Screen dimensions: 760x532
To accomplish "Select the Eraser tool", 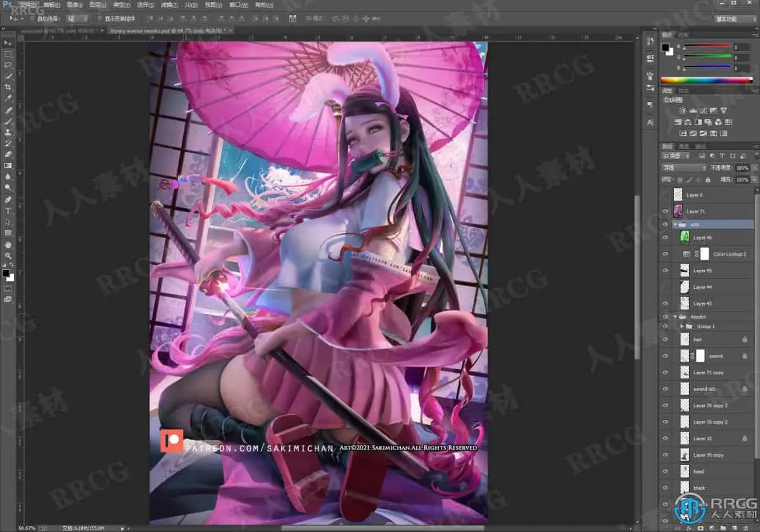I will click(8, 154).
